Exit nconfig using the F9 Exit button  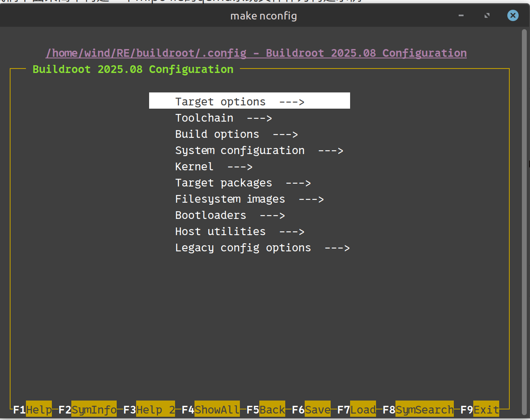pyautogui.click(x=486, y=409)
